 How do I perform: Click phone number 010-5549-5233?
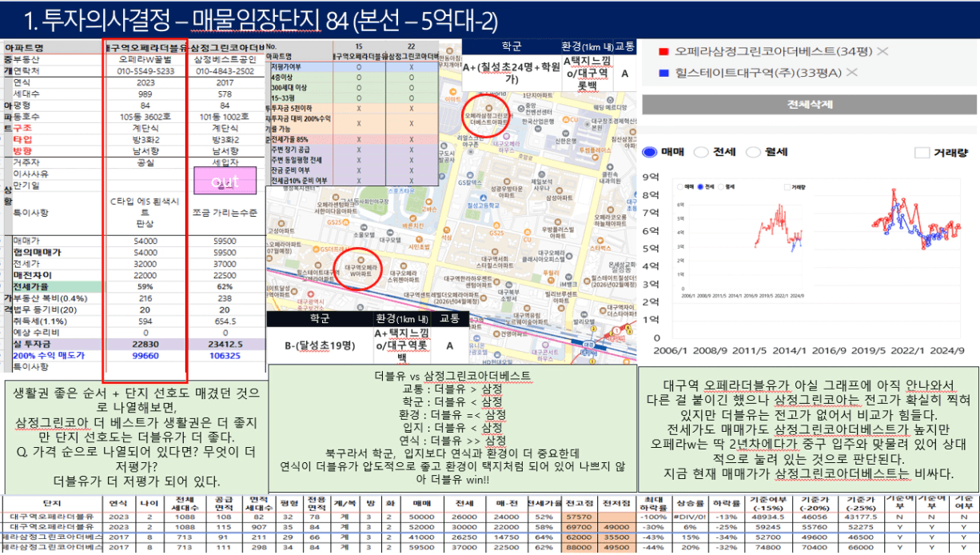145,70
